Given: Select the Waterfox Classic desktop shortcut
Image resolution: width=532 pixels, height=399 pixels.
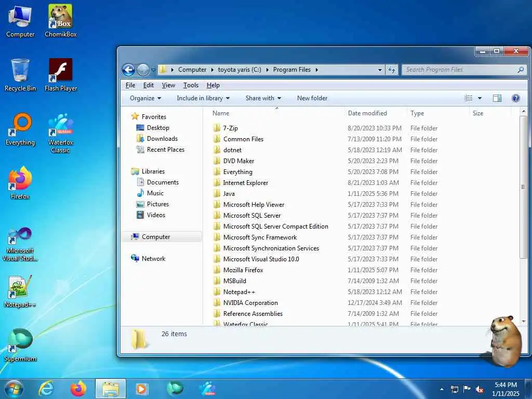Looking at the screenshot, I should pos(61,133).
